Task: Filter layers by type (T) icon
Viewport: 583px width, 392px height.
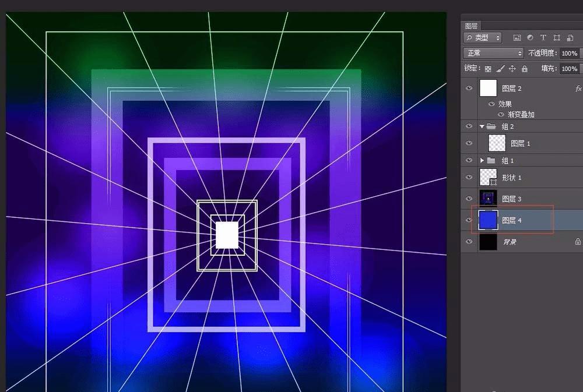Action: pos(543,37)
